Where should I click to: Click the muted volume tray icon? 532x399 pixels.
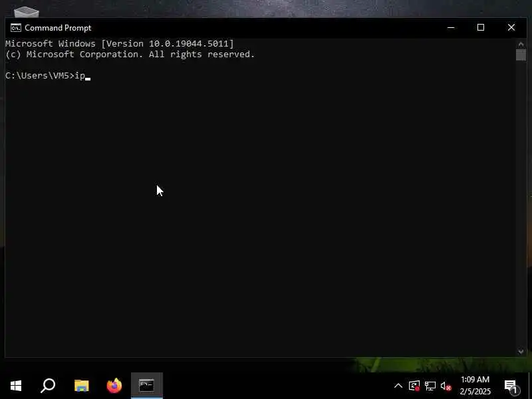(x=446, y=386)
